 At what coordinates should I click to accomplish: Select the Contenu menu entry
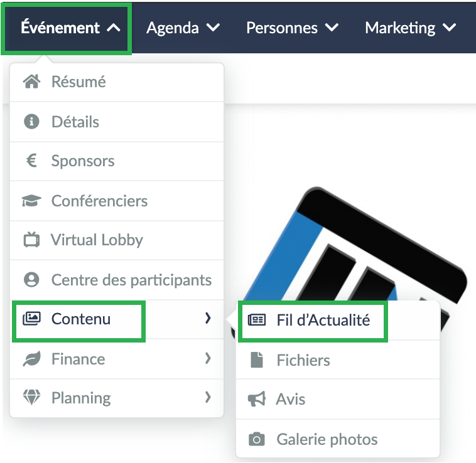117,319
